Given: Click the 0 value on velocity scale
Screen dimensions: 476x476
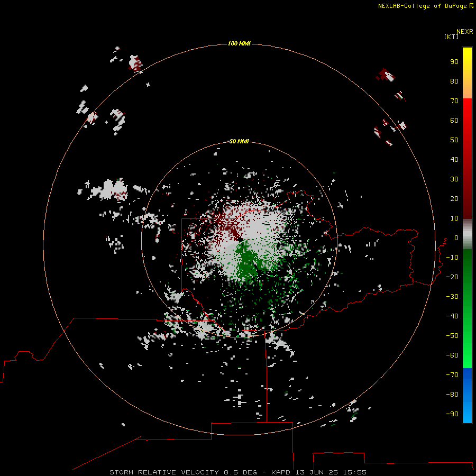Looking at the screenshot, I should tap(456, 237).
